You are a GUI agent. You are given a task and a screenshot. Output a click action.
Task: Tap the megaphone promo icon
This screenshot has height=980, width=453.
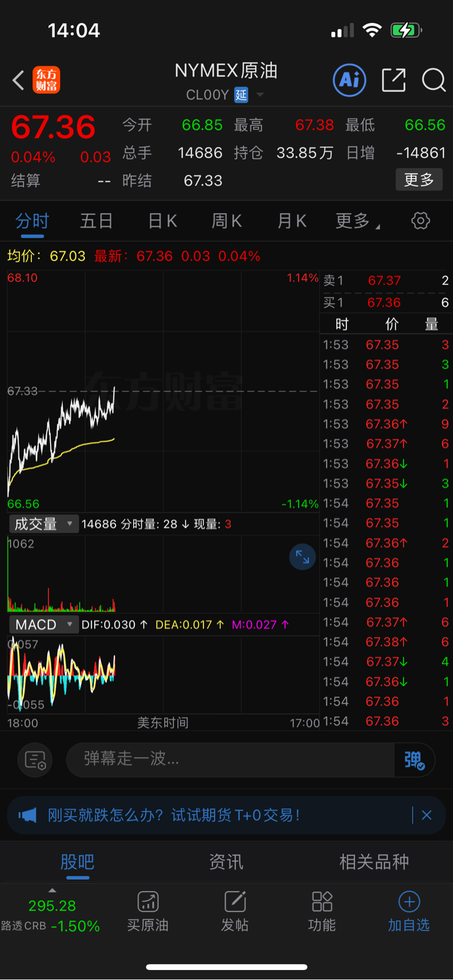27,816
